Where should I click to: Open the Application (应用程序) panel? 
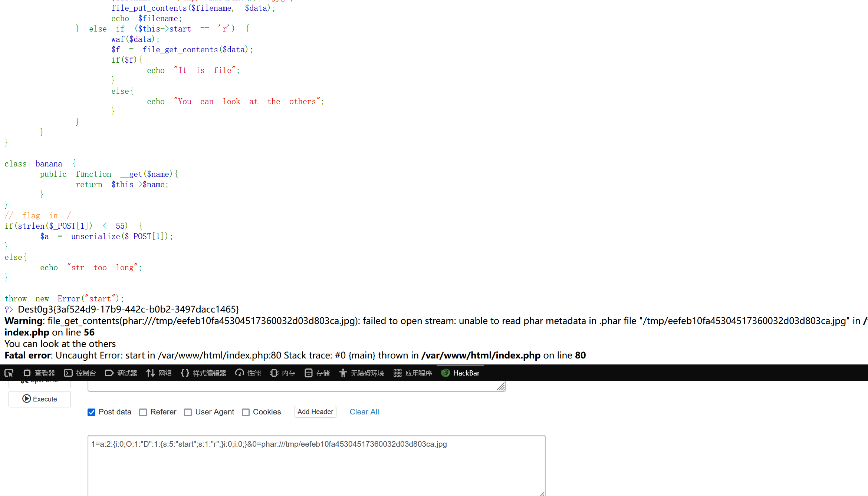click(413, 373)
